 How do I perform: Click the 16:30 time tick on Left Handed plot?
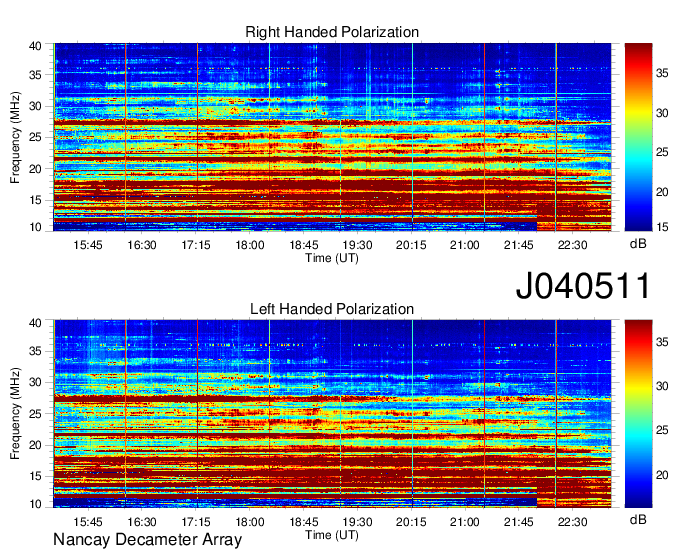(x=142, y=522)
